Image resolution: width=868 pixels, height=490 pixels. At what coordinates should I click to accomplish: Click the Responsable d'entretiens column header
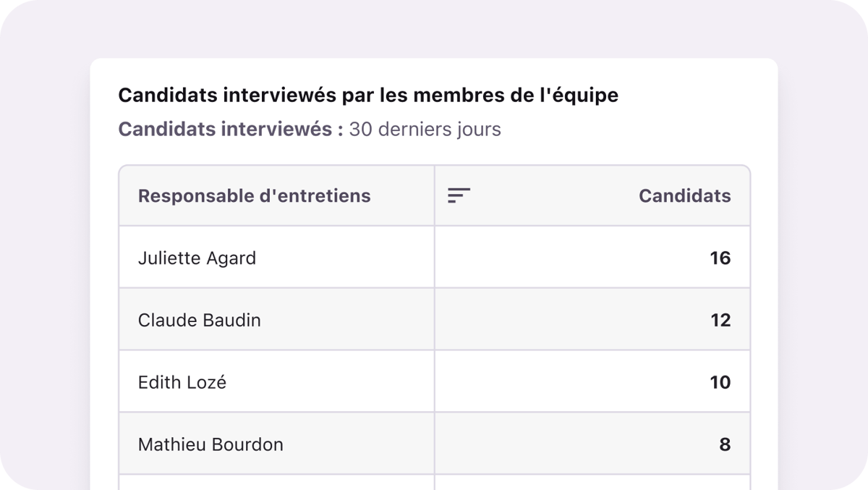(x=254, y=195)
